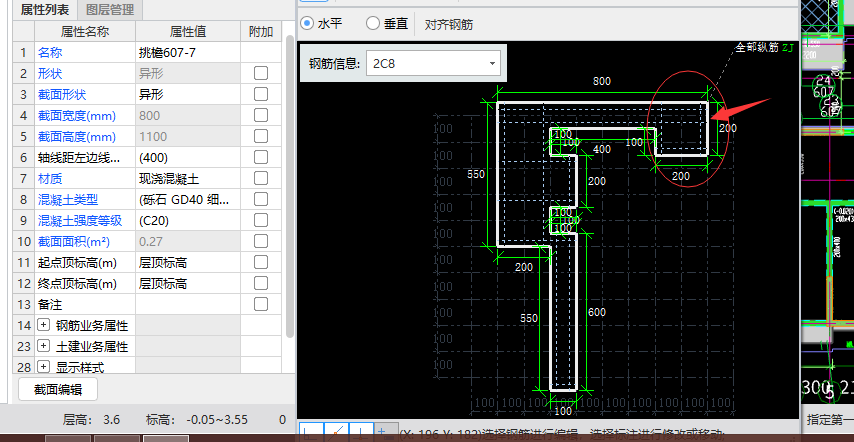Image resolution: width=854 pixels, height=442 pixels.
Task: Toggle the midpoint snap icon on diagonal line
Action: point(337,432)
